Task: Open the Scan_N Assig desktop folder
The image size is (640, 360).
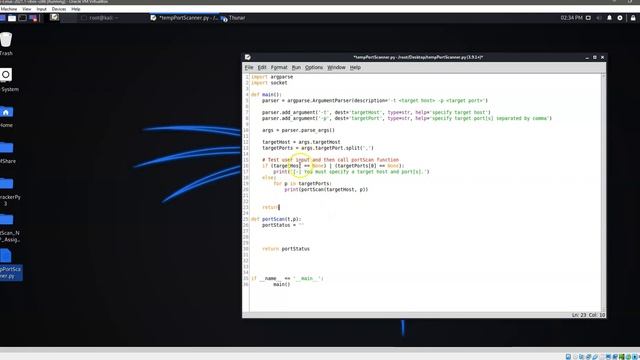Action: click(6, 219)
